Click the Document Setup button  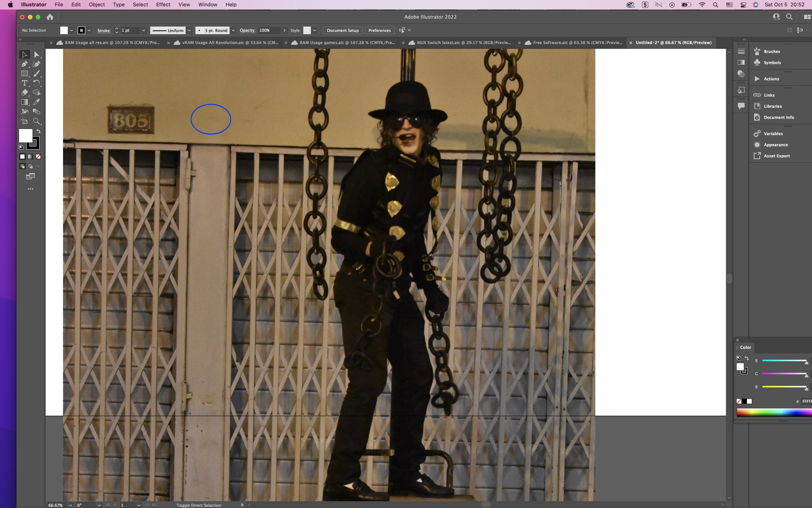tap(343, 30)
